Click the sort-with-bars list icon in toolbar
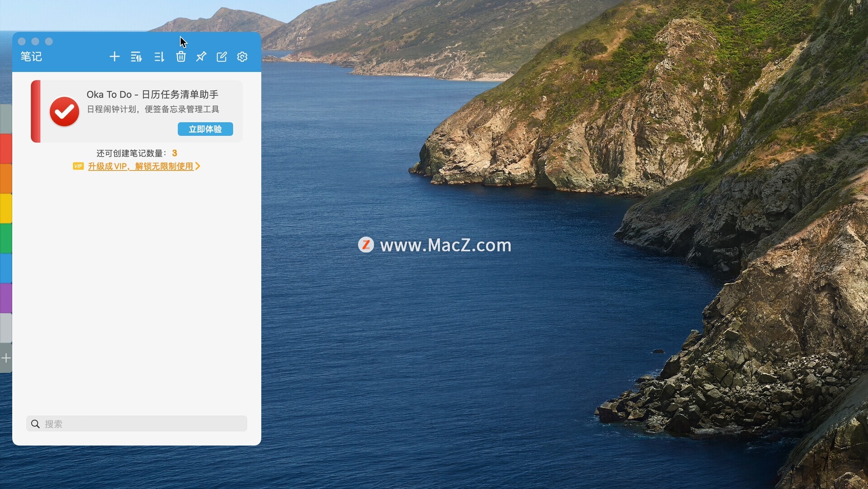This screenshot has width=868, height=489. tap(136, 57)
